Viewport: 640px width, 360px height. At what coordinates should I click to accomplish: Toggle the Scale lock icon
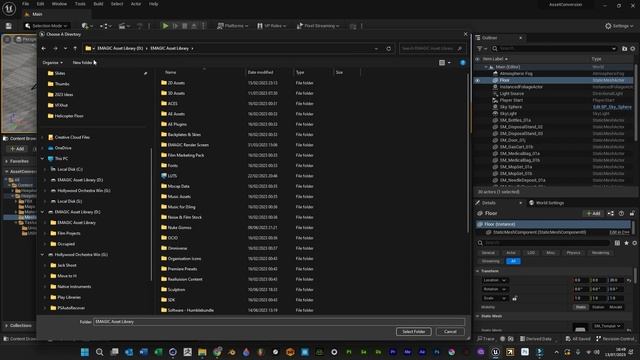point(515,298)
